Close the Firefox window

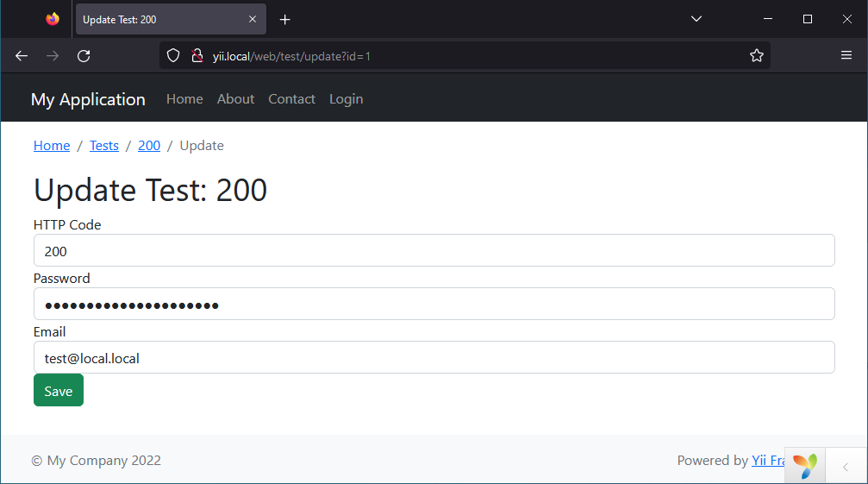(847, 19)
